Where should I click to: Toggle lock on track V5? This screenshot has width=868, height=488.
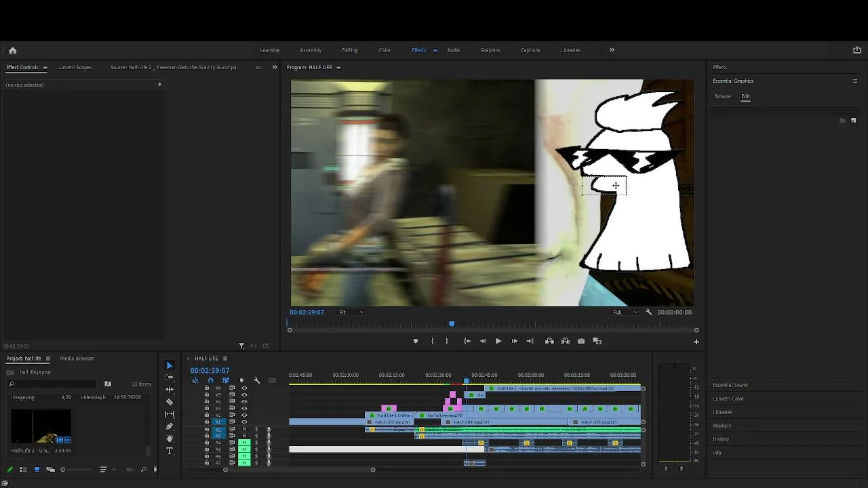pyautogui.click(x=207, y=394)
